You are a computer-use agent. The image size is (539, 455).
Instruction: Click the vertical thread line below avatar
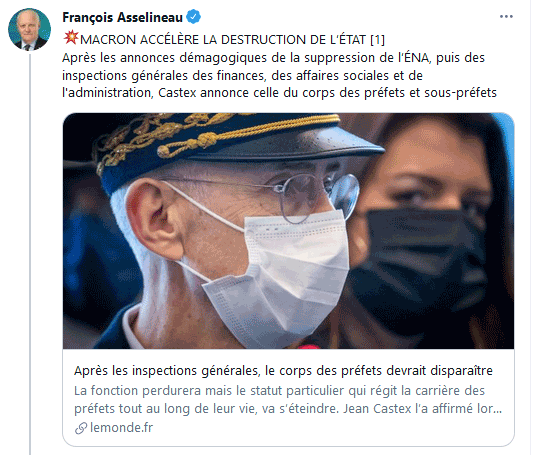30,254
